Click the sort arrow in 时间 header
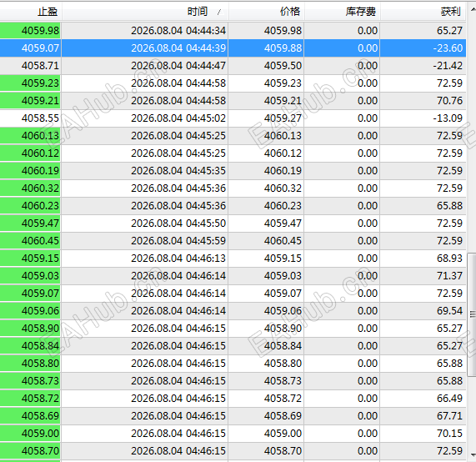Screen dimensions: 476x462 tap(220, 13)
